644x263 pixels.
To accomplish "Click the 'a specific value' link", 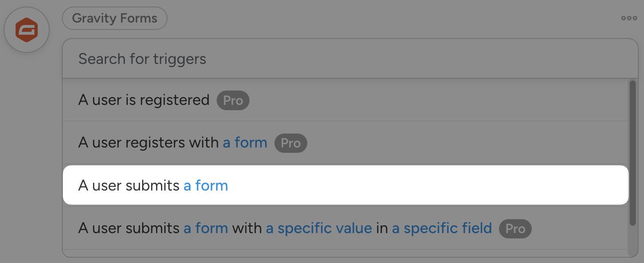I will pyautogui.click(x=319, y=228).
